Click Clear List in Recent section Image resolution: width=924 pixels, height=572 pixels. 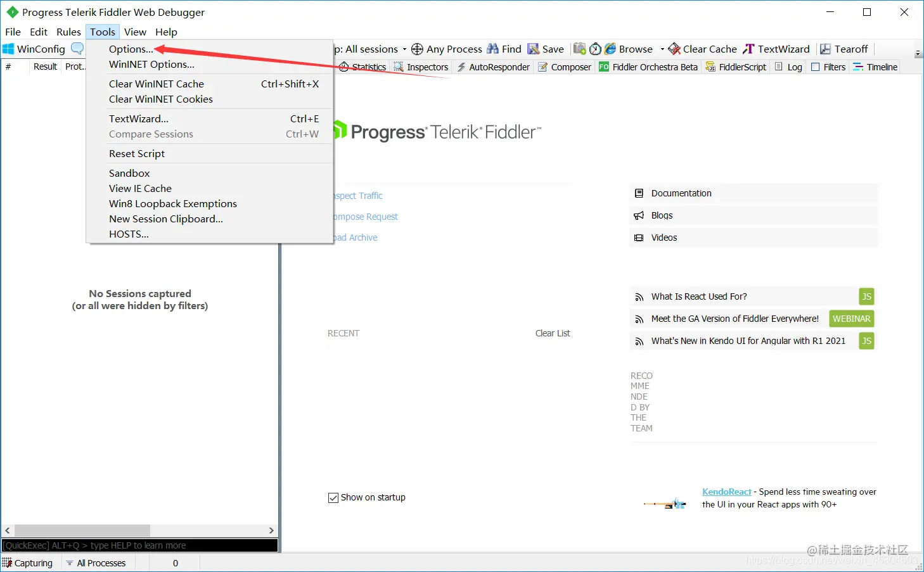coord(553,333)
